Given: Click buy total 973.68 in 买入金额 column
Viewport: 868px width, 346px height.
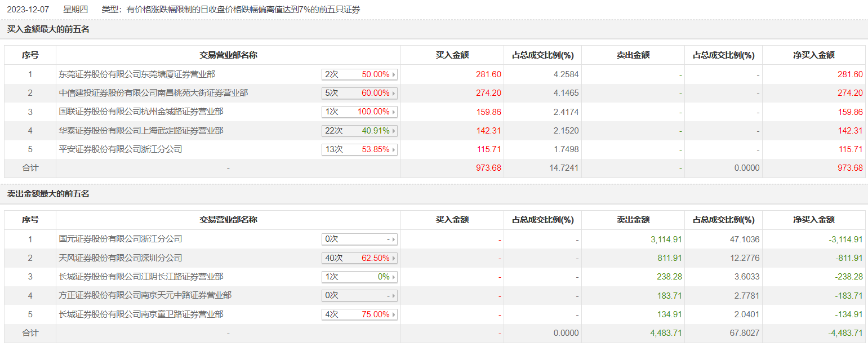Looking at the screenshot, I should click(x=488, y=168).
